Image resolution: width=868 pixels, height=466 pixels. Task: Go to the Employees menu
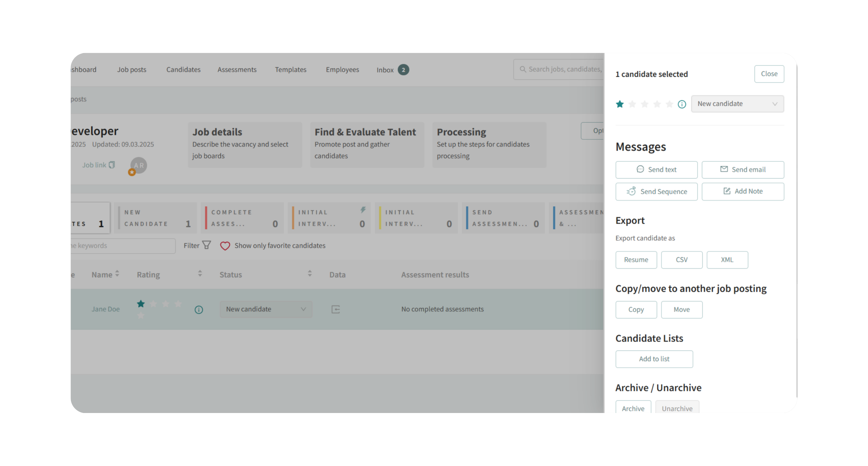click(342, 70)
